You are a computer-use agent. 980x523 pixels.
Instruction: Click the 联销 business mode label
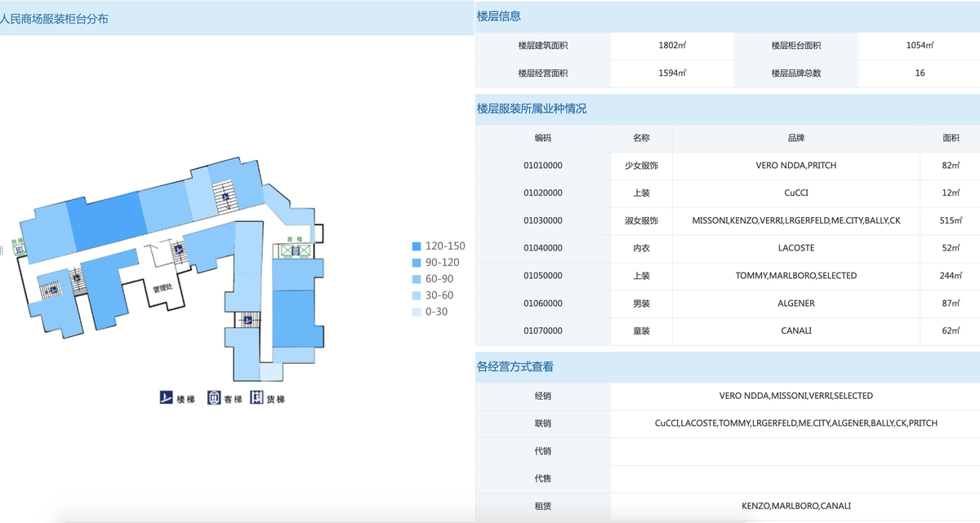543,423
